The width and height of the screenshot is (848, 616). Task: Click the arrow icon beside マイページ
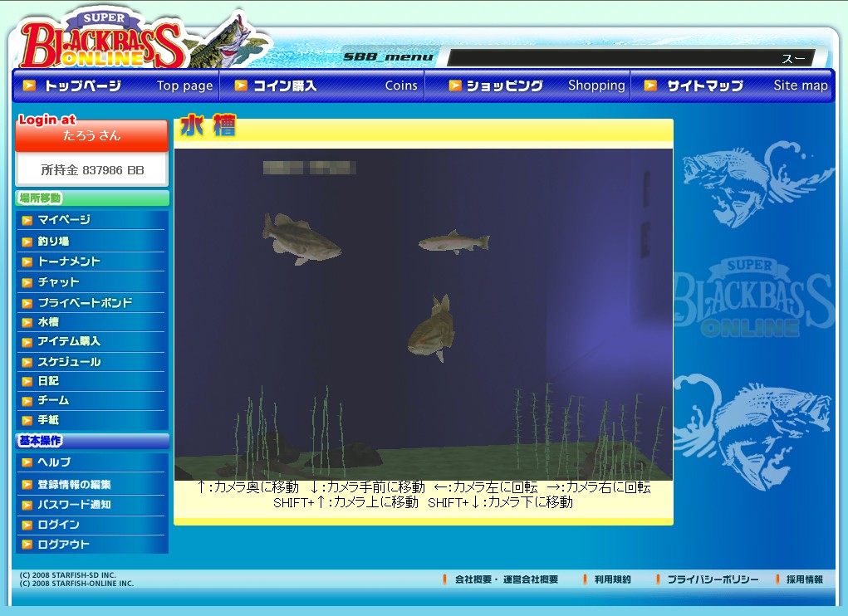click(x=27, y=220)
